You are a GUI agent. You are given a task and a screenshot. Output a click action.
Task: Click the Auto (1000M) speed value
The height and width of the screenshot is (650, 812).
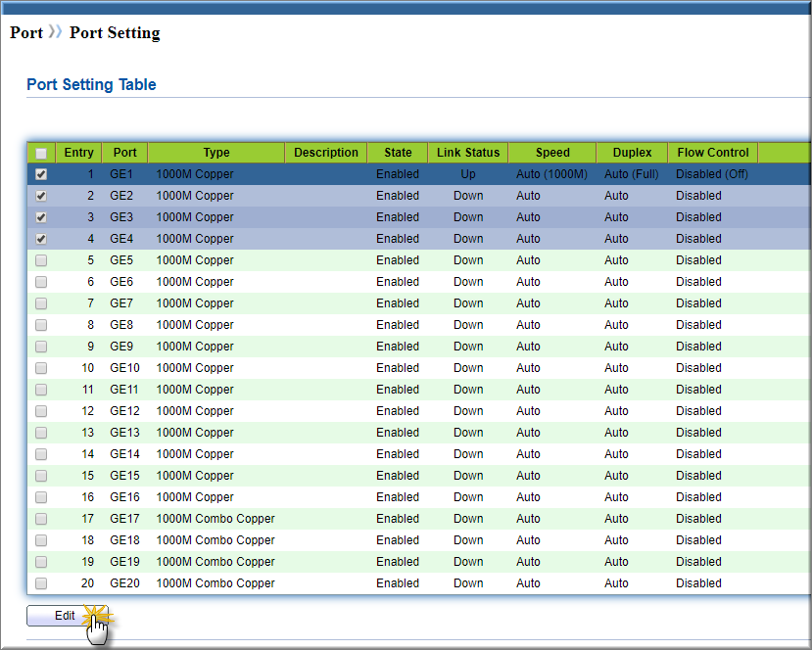(552, 174)
